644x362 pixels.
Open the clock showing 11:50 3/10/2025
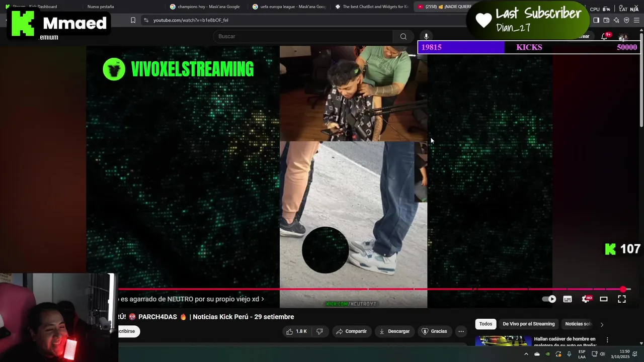tap(620, 354)
